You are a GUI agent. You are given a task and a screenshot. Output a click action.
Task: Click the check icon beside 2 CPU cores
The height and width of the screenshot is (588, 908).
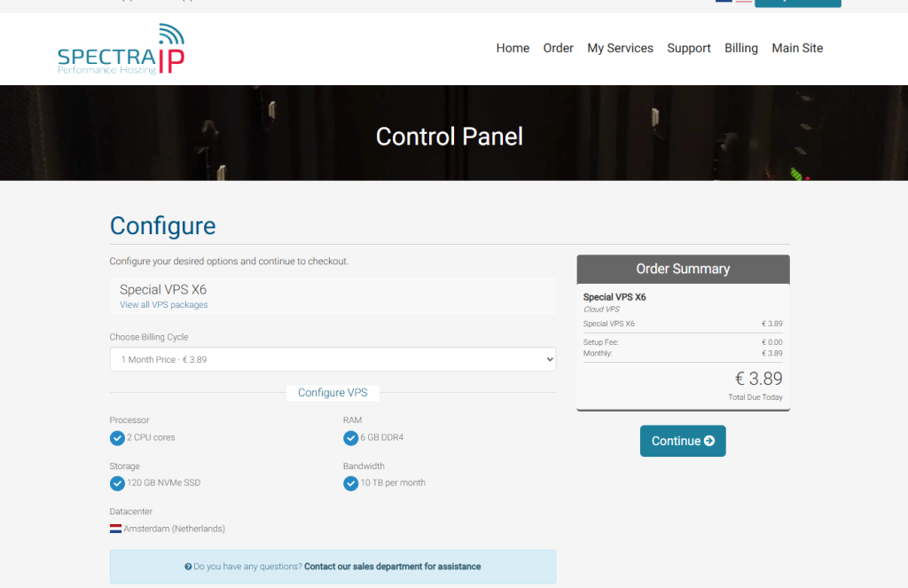(117, 438)
